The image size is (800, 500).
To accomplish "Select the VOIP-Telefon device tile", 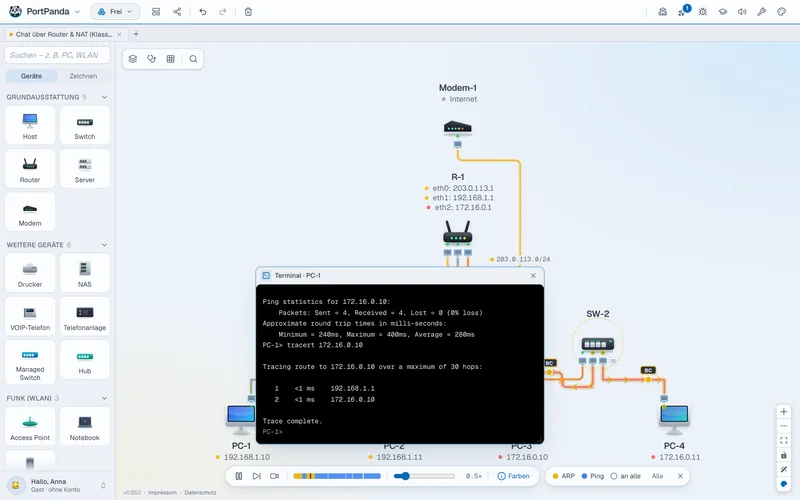I will [x=30, y=317].
